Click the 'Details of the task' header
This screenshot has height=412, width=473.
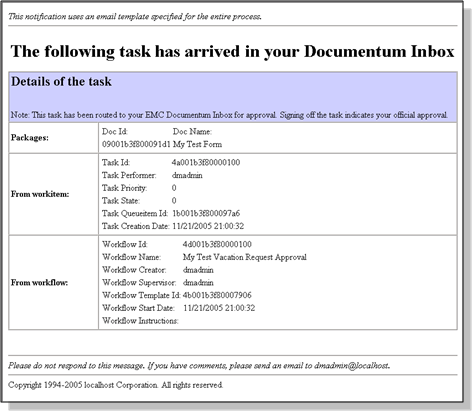[x=61, y=82]
